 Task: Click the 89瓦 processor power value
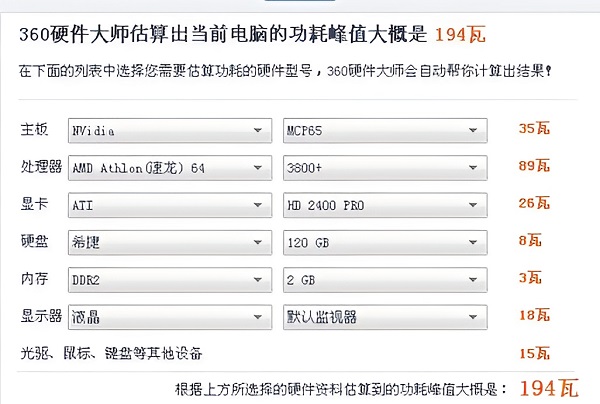[x=534, y=166]
